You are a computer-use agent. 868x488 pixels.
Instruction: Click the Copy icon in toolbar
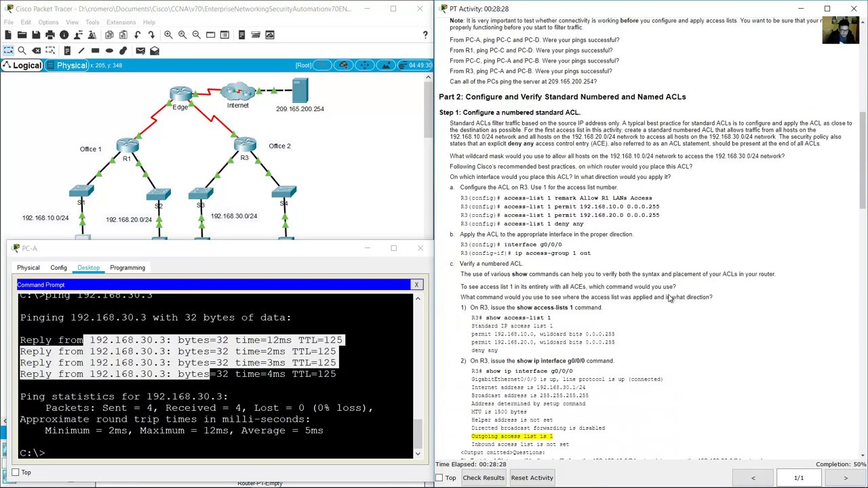click(109, 35)
